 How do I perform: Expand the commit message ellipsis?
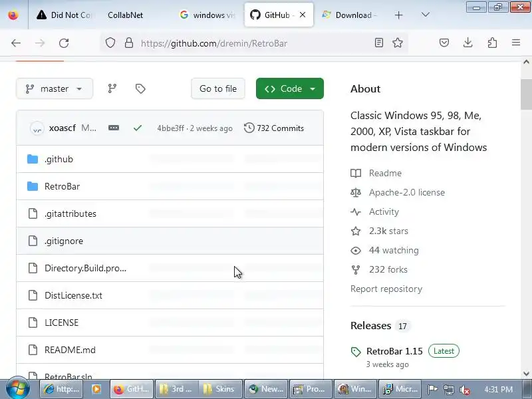(x=114, y=128)
